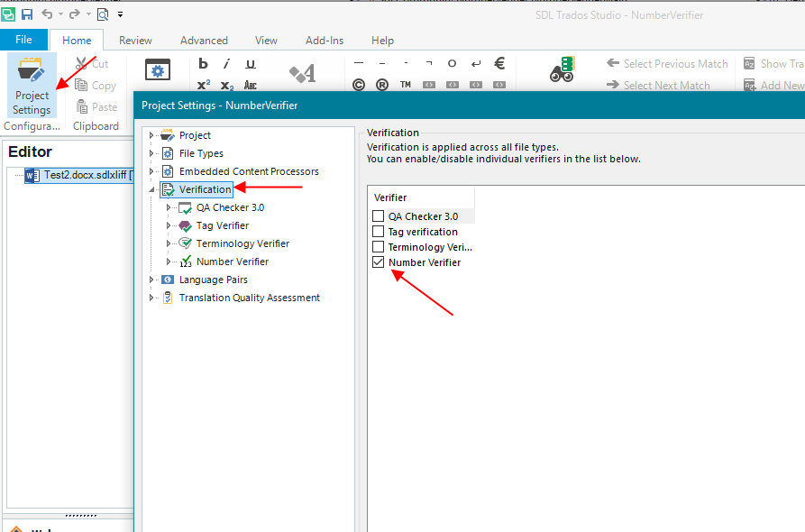805x532 pixels.
Task: Save the document via quick access toolbar
Action: pyautogui.click(x=27, y=14)
